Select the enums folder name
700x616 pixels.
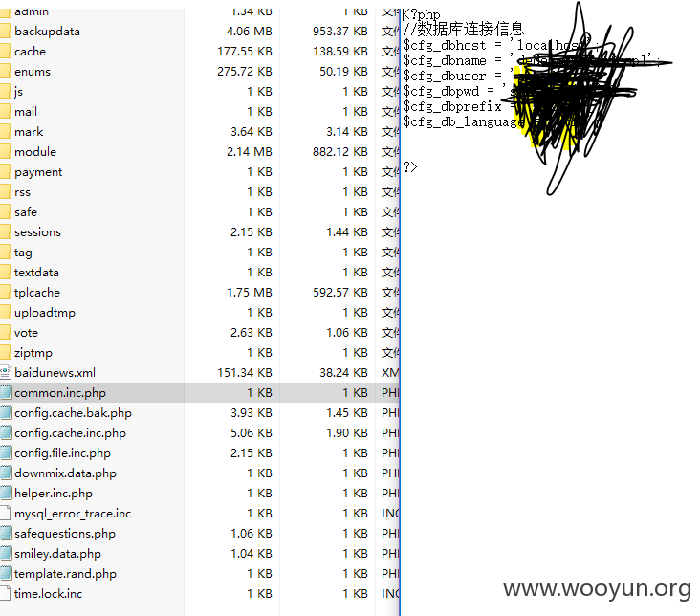[33, 72]
